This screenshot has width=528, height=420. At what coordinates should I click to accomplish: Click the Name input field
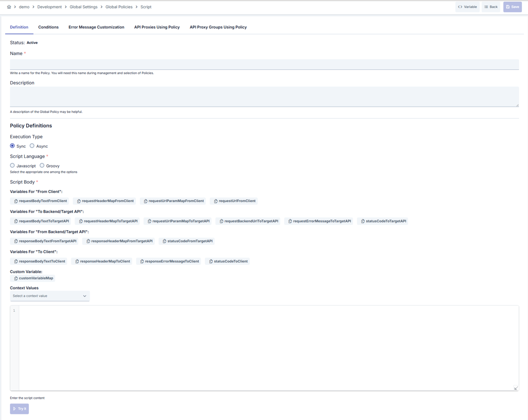(x=264, y=64)
